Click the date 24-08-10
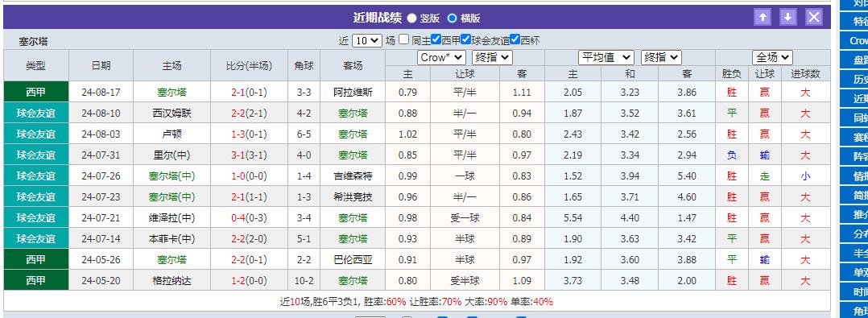 pos(101,114)
